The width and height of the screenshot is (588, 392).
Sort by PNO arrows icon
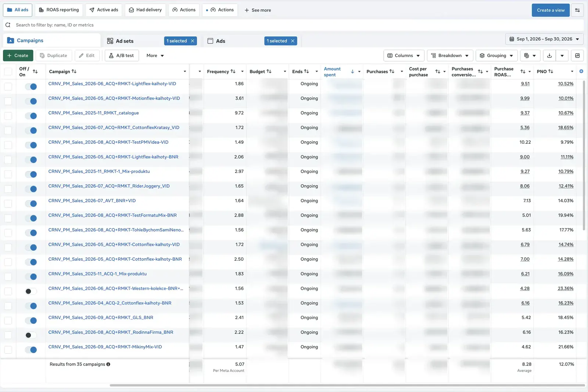pyautogui.click(x=551, y=71)
